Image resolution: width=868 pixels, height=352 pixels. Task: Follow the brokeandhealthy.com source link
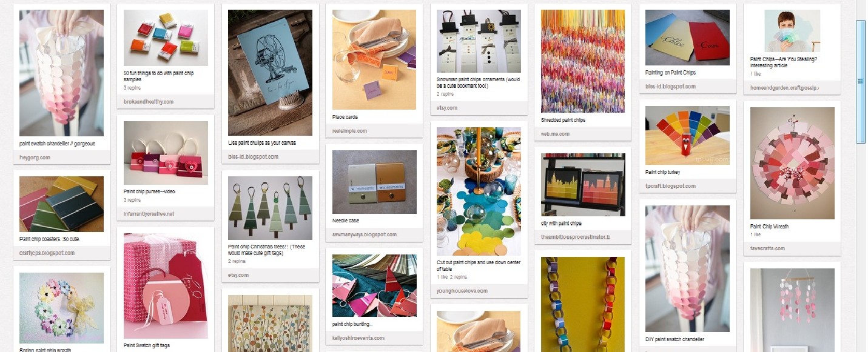pos(148,102)
